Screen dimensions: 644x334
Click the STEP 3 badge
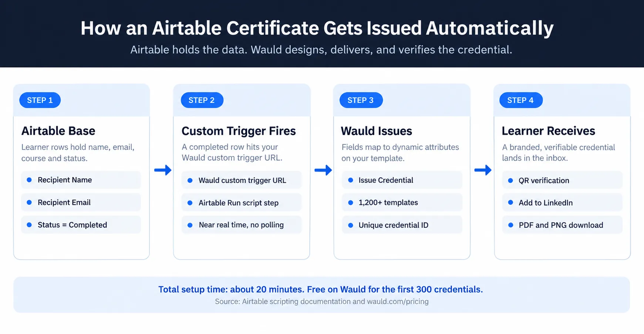coord(361,100)
